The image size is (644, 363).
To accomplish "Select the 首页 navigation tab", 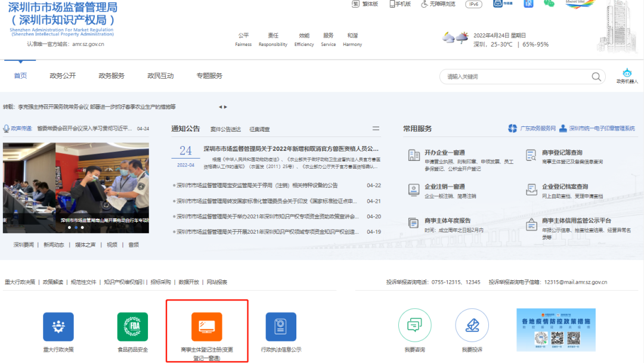I will pos(20,76).
